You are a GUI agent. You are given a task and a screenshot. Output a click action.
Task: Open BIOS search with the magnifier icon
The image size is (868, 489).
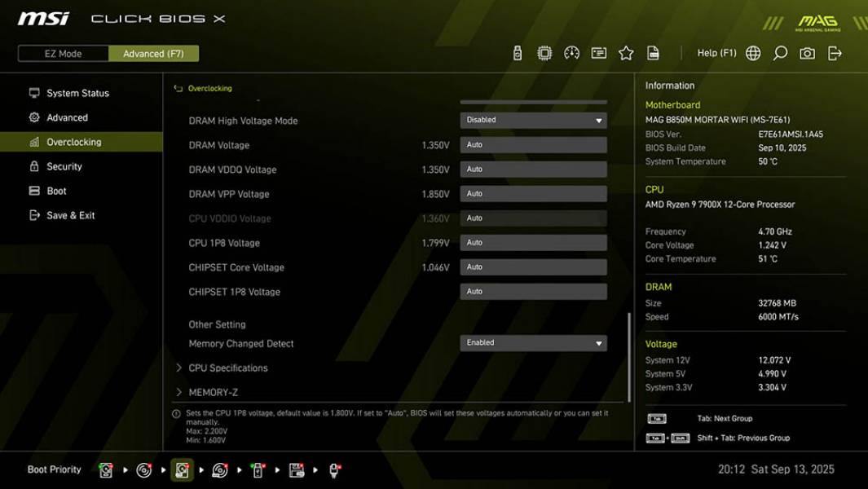(x=781, y=52)
